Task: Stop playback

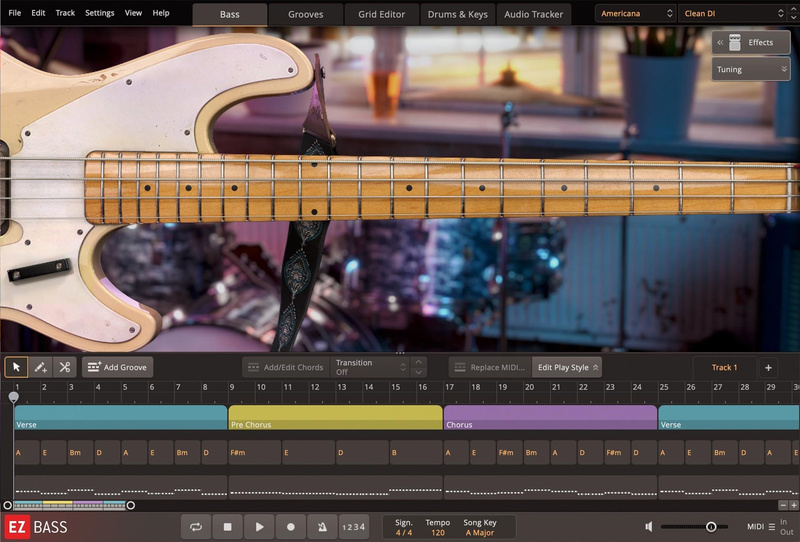Action: tap(228, 527)
